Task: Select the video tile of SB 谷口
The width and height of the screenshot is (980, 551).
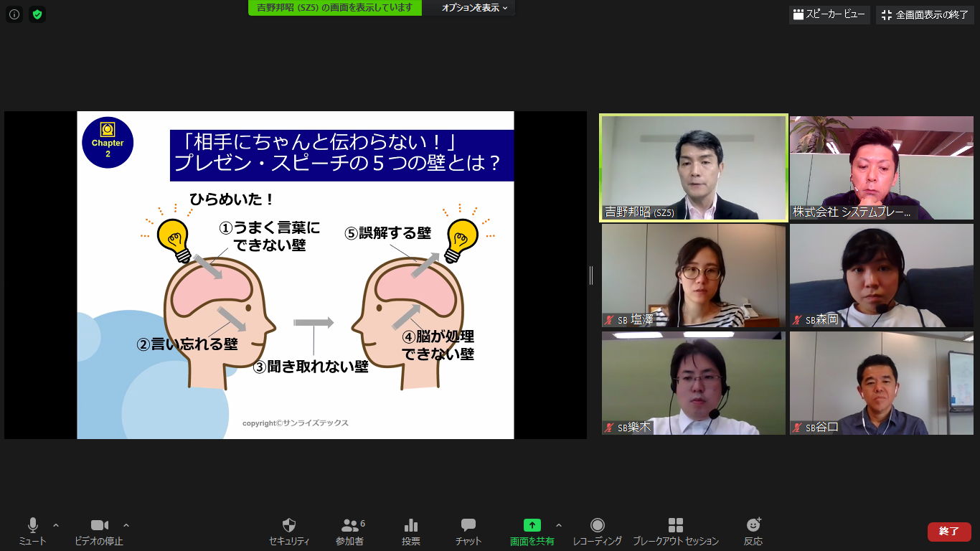Action: click(x=882, y=383)
